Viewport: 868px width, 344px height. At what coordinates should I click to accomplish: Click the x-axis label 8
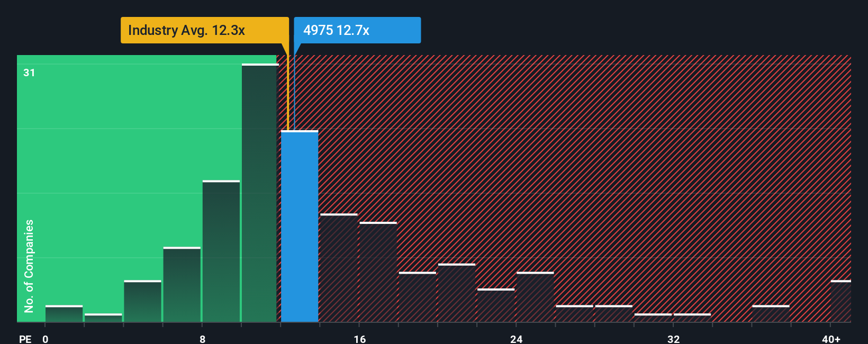pyautogui.click(x=203, y=339)
